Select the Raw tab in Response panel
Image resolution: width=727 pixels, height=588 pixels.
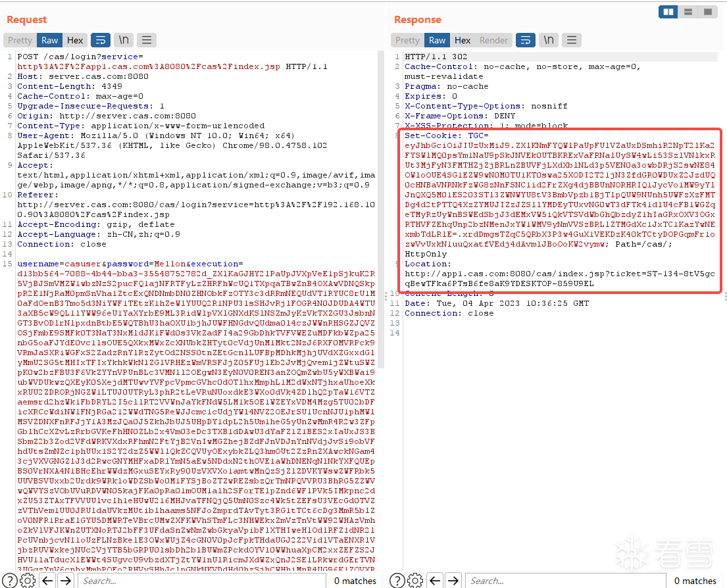(438, 40)
